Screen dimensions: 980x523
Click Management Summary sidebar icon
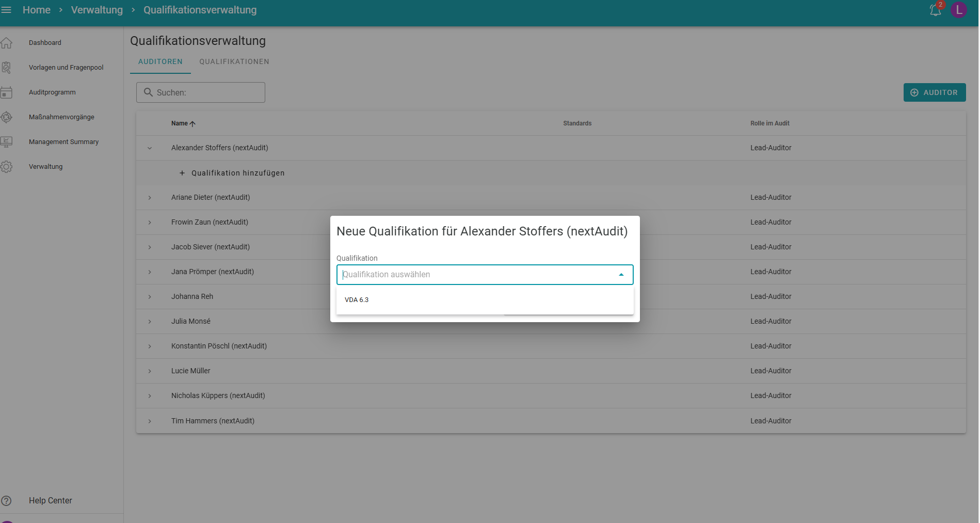(6, 142)
